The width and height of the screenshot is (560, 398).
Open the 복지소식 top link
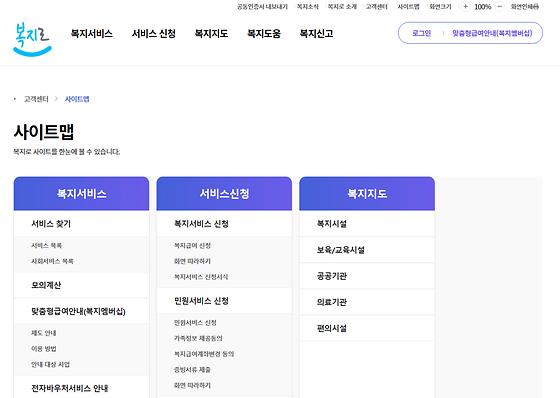click(308, 6)
